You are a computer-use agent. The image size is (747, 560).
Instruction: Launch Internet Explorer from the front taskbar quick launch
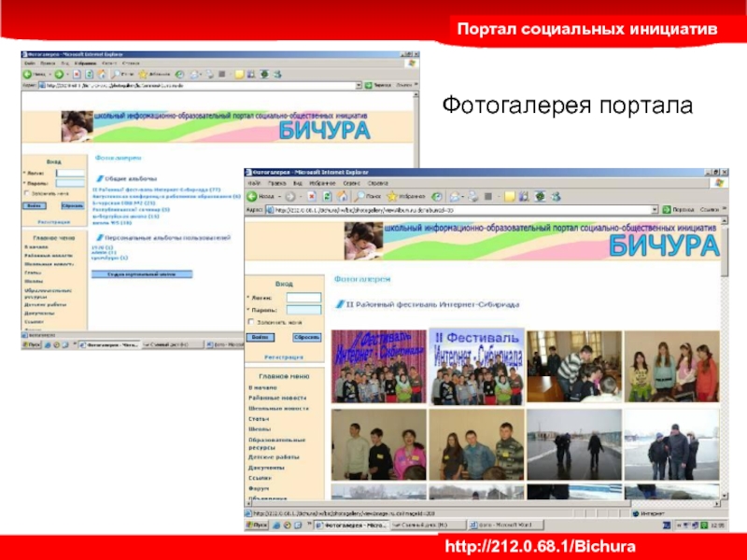pyautogui.click(x=276, y=525)
